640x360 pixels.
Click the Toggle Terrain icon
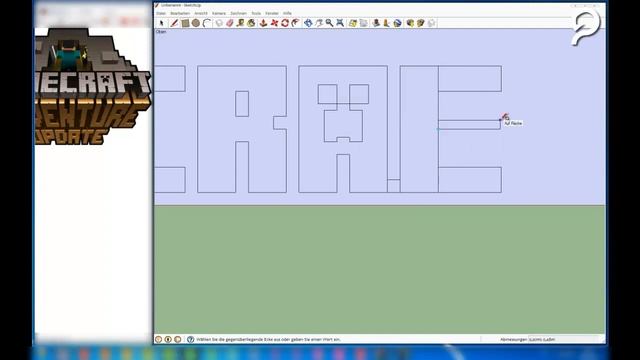364,23
